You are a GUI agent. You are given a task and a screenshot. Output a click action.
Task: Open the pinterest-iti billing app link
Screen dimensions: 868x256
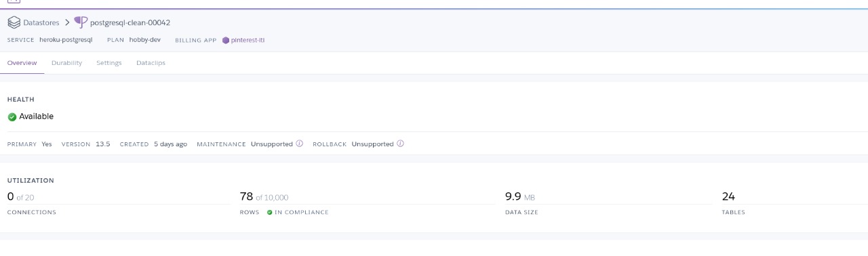coord(248,40)
